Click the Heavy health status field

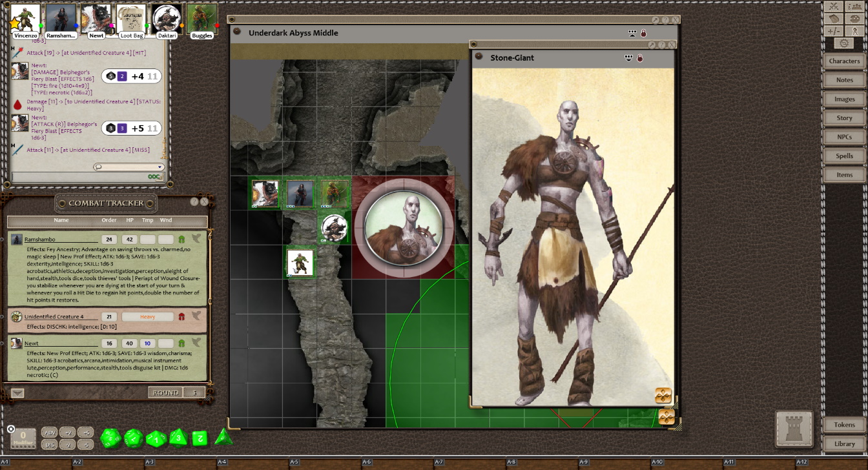[147, 317]
